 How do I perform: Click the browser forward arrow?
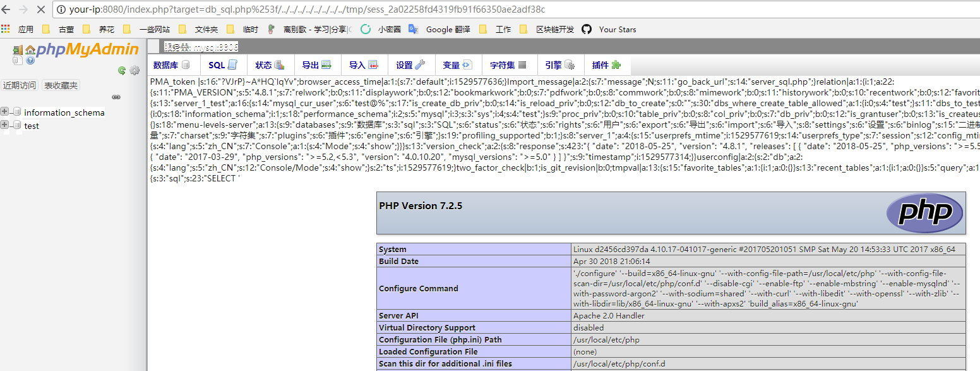[x=23, y=9]
